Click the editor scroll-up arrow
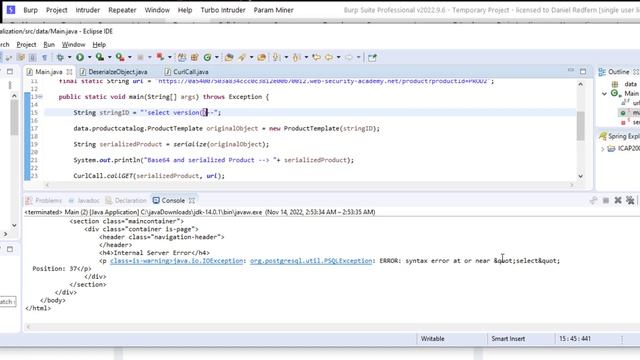 pyautogui.click(x=580, y=84)
